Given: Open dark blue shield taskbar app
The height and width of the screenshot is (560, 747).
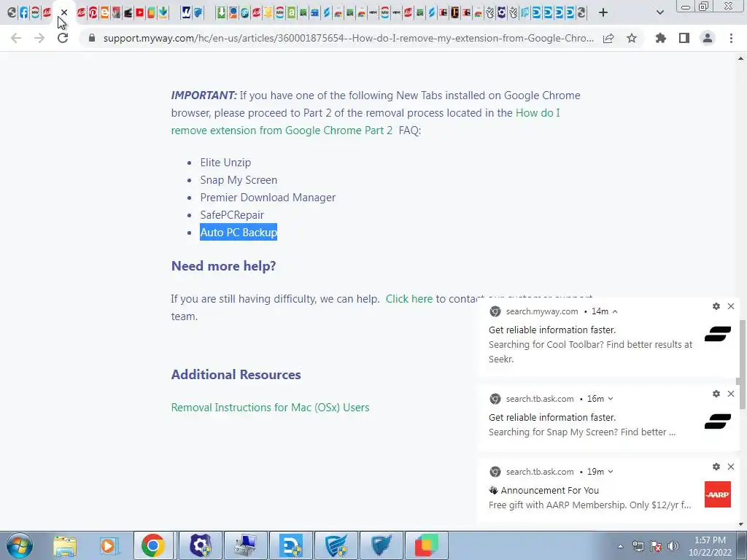Looking at the screenshot, I should pos(382,545).
